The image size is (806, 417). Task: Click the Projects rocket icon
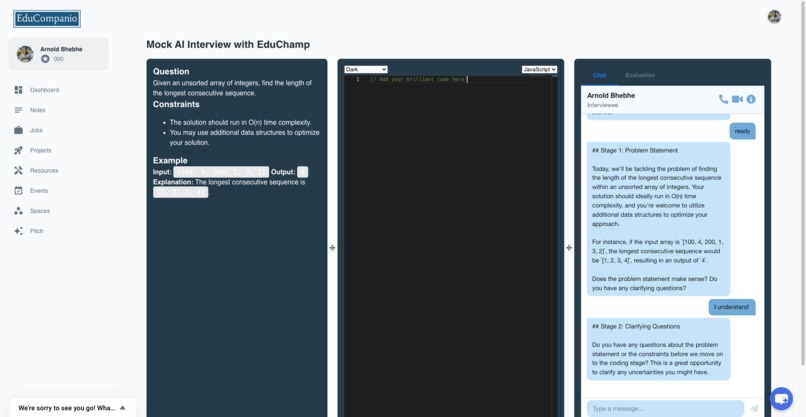click(x=19, y=150)
